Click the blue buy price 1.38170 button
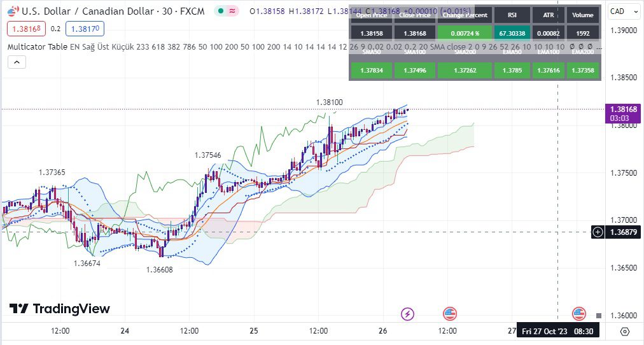 (85, 29)
